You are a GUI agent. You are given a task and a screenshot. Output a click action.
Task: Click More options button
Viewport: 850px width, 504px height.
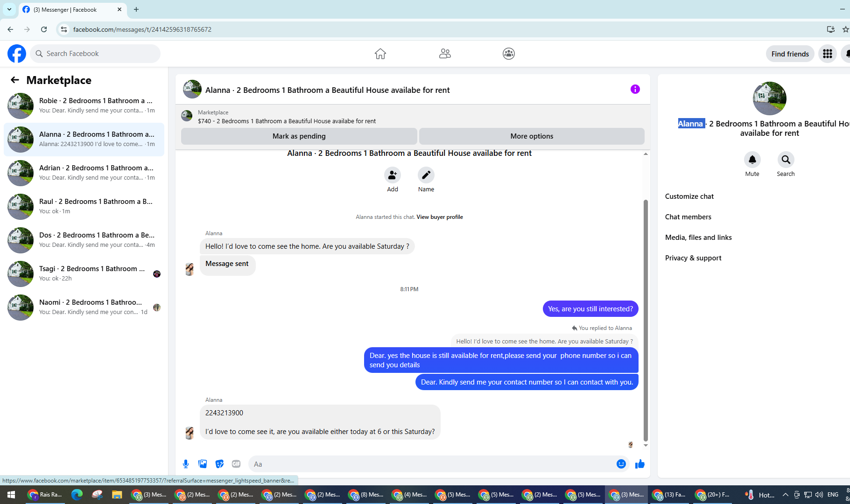tap(532, 136)
